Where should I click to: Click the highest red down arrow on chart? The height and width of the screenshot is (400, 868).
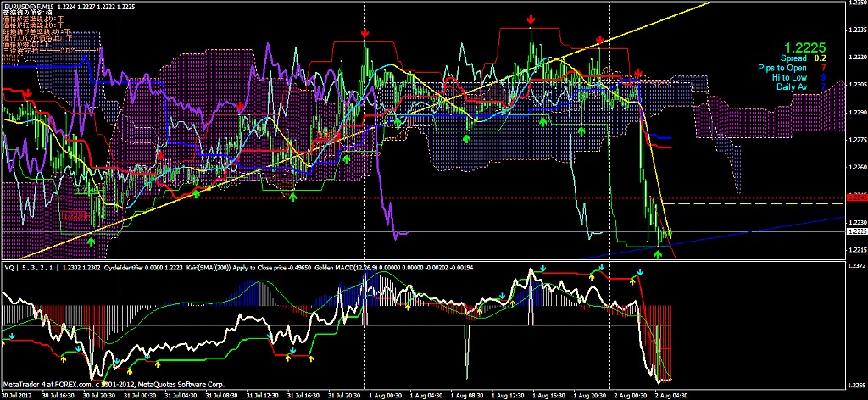531,19
